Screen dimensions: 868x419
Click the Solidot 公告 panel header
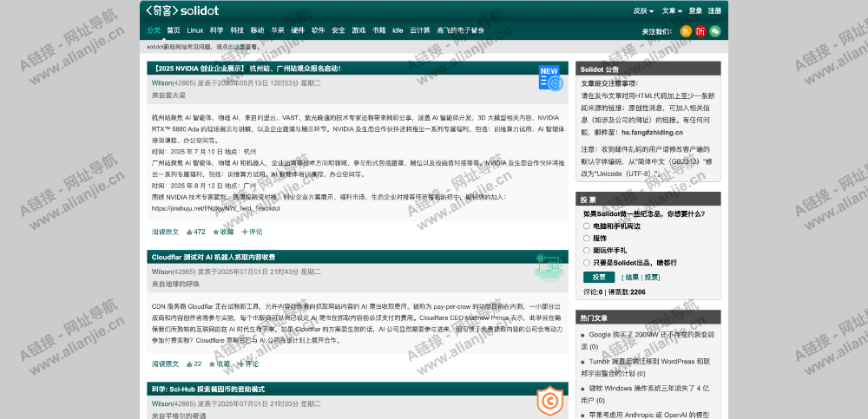pos(648,69)
